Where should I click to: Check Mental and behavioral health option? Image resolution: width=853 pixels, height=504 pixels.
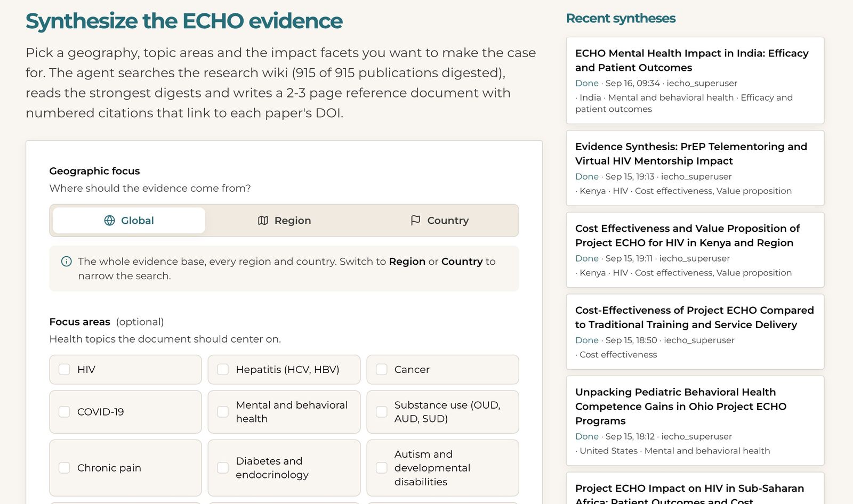(223, 412)
